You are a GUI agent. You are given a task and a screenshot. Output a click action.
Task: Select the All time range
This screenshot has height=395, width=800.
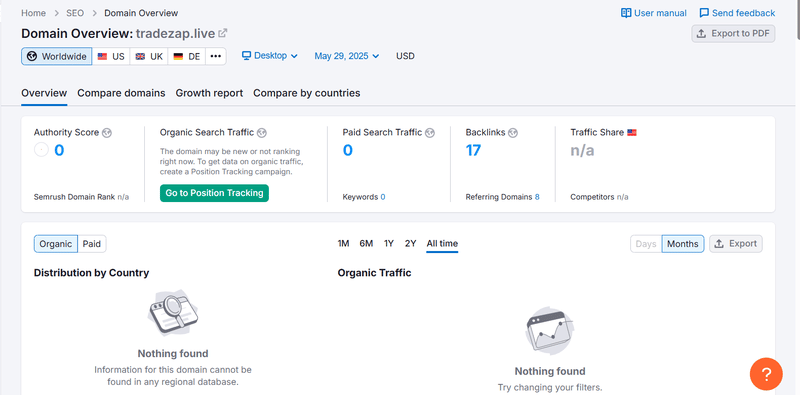(442, 243)
